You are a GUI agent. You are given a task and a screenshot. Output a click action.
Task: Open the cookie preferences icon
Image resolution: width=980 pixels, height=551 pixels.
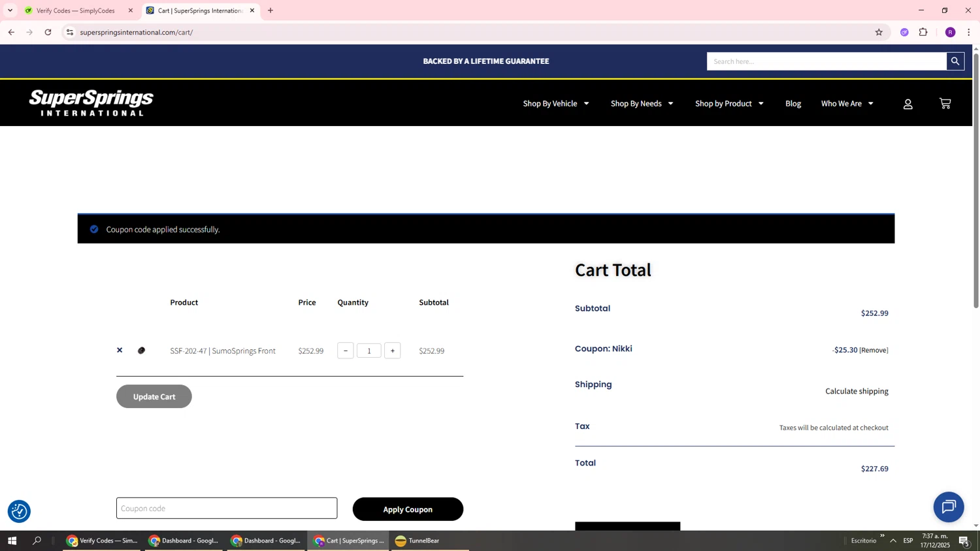[19, 511]
